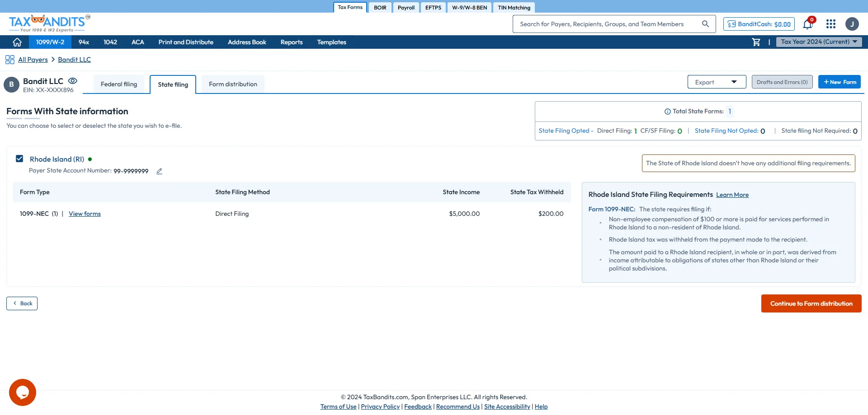Click Rhode Island (RI) state name

pos(57,159)
